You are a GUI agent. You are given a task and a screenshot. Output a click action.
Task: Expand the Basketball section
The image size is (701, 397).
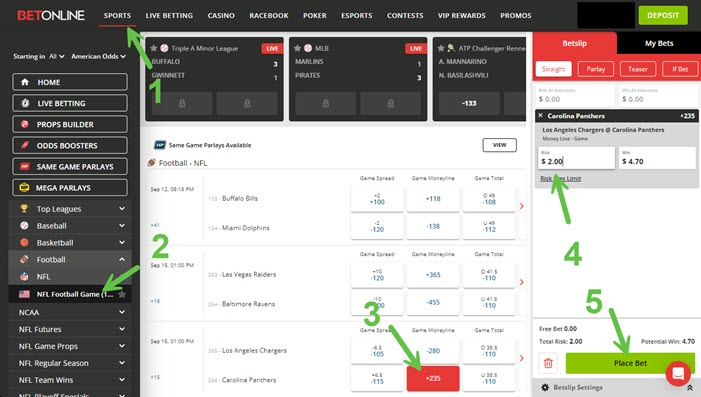pyautogui.click(x=122, y=242)
